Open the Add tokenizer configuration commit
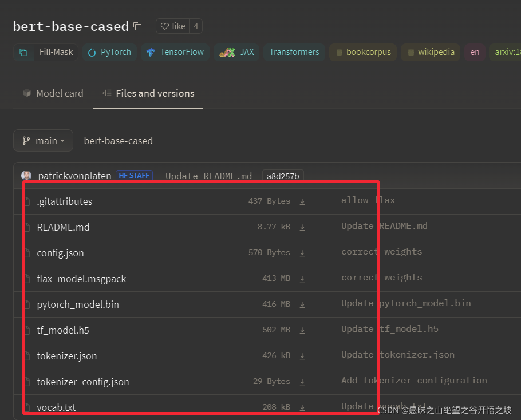Viewport: 521px width, 420px height. coord(414,381)
